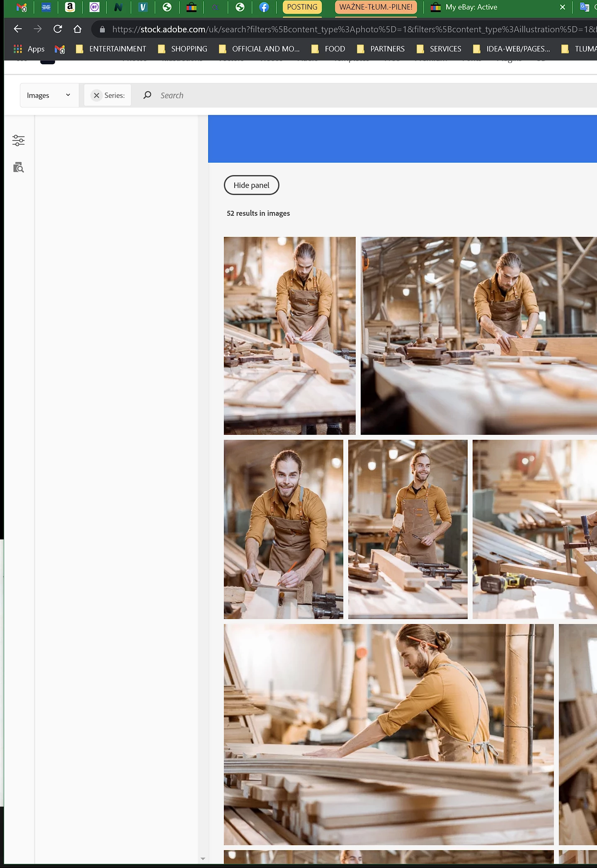The height and width of the screenshot is (868, 597).
Task: Click the Google Translate pinned tab
Action: pos(585,7)
